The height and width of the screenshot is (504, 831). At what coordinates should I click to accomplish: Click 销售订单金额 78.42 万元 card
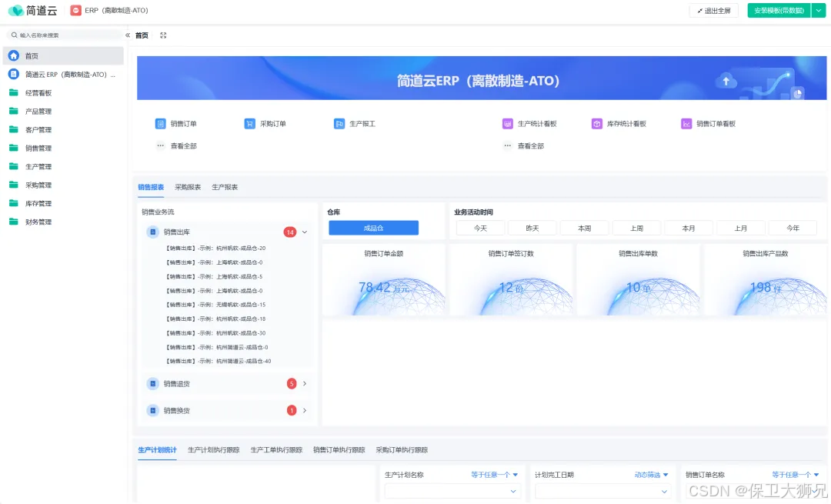click(x=384, y=280)
